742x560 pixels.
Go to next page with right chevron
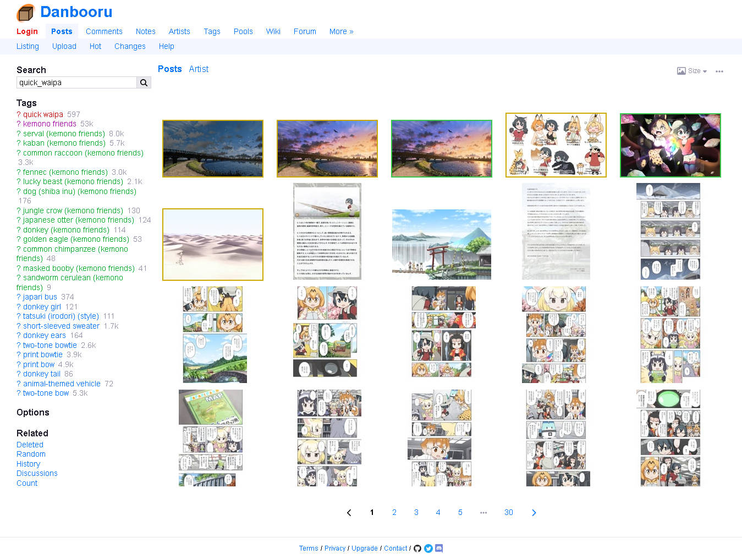(x=534, y=513)
